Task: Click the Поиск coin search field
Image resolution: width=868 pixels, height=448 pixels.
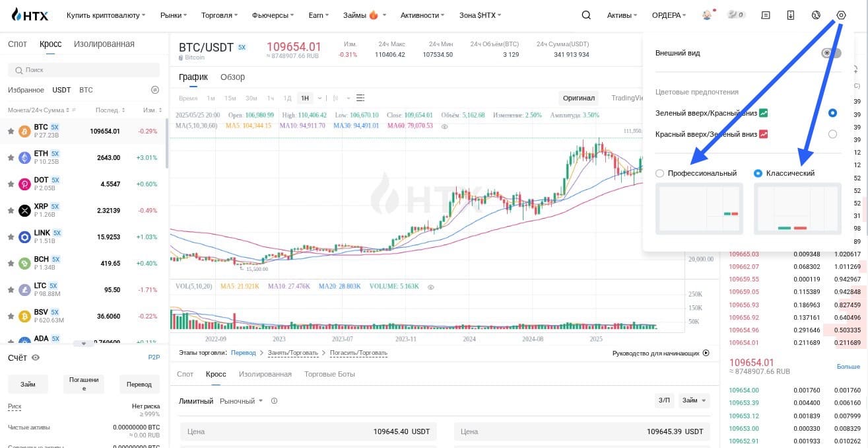Action: click(84, 70)
